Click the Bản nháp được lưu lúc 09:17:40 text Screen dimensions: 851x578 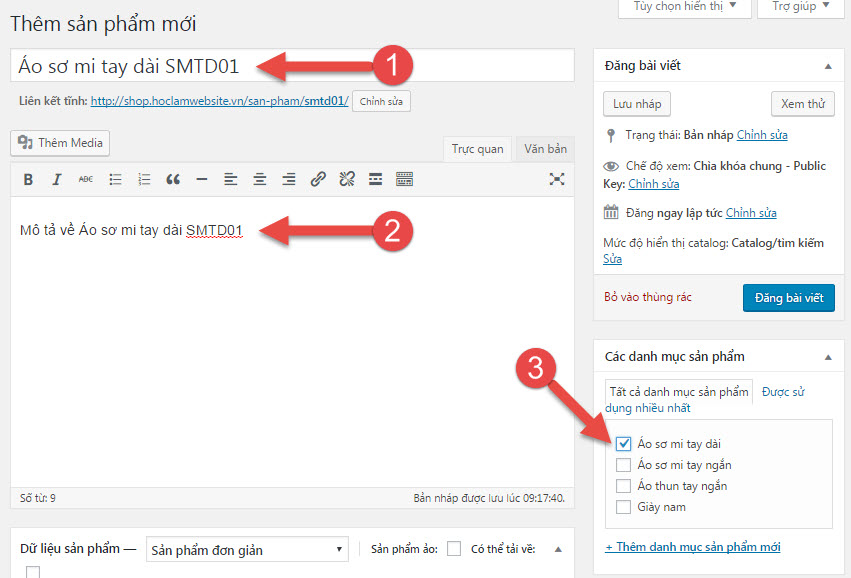(489, 498)
